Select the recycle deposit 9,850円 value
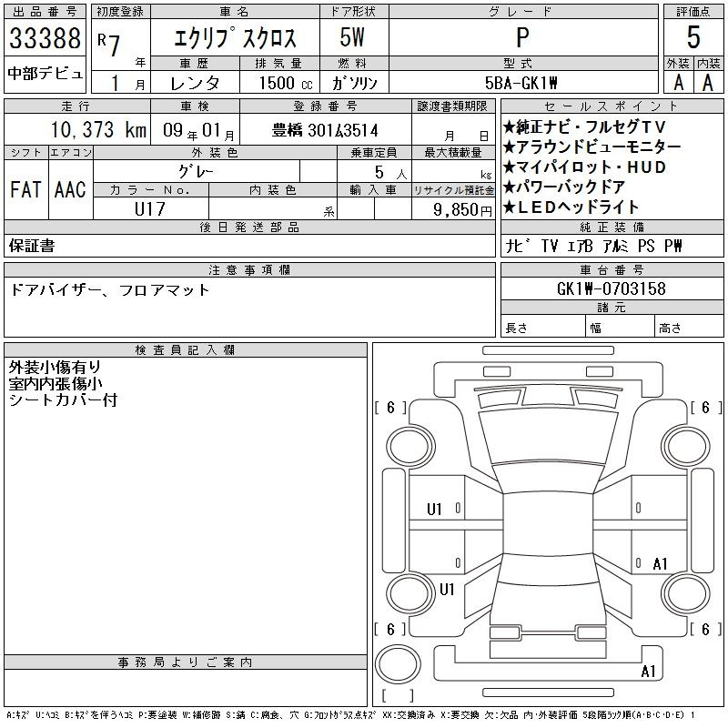This screenshot has height=728, width=728. (453, 209)
